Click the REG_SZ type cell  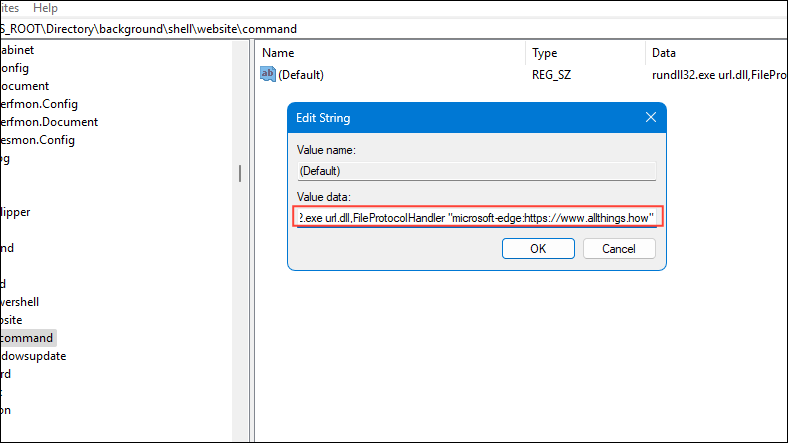click(x=551, y=75)
